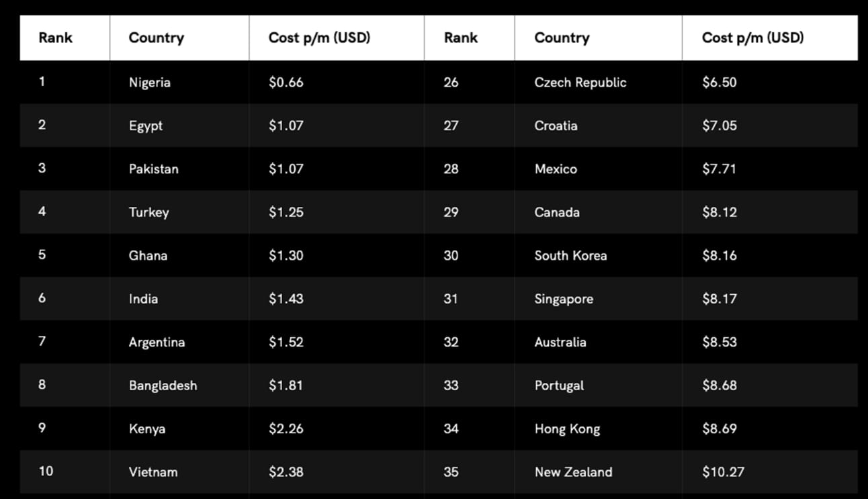Select the Bangladesh cell
This screenshot has width=868, height=499.
coord(163,385)
